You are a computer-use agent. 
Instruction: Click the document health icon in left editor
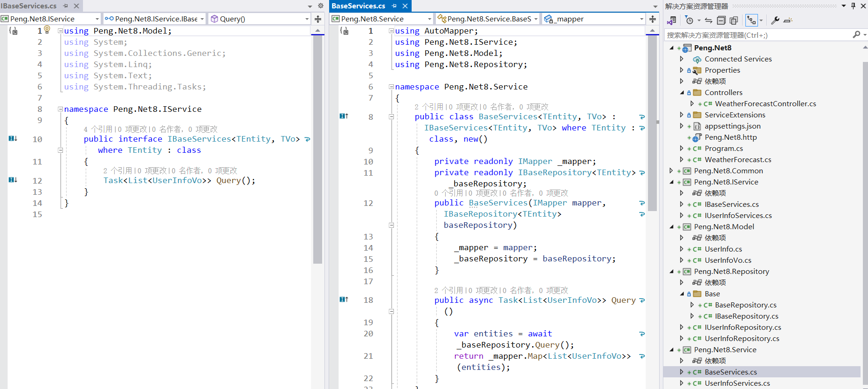pos(14,31)
